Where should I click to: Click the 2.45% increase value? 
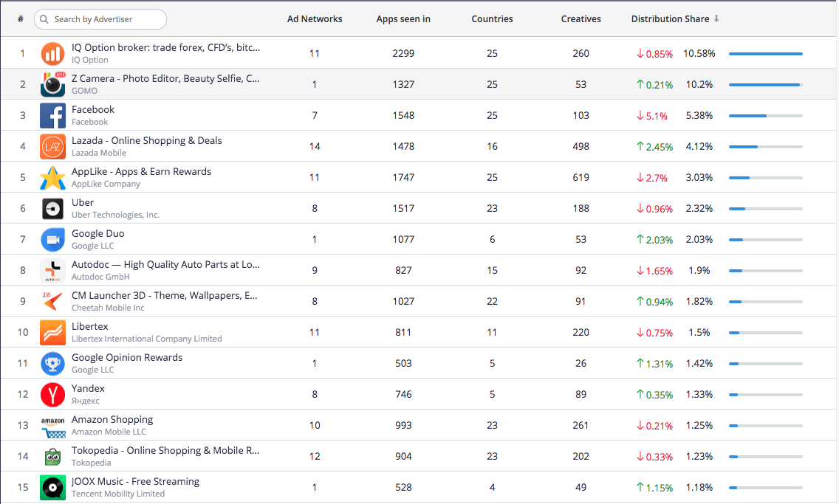654,147
